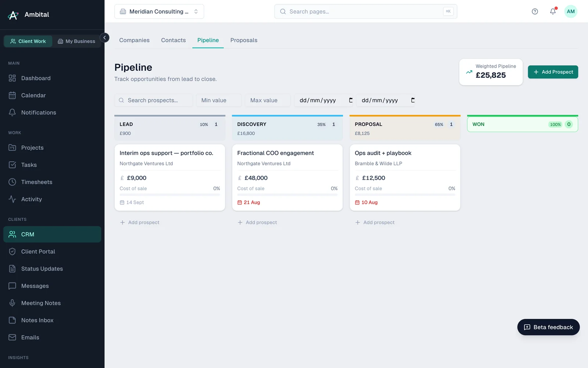Open the Meridian Consulting workspace dropdown
Image resolution: width=588 pixels, height=368 pixels.
(x=159, y=11)
